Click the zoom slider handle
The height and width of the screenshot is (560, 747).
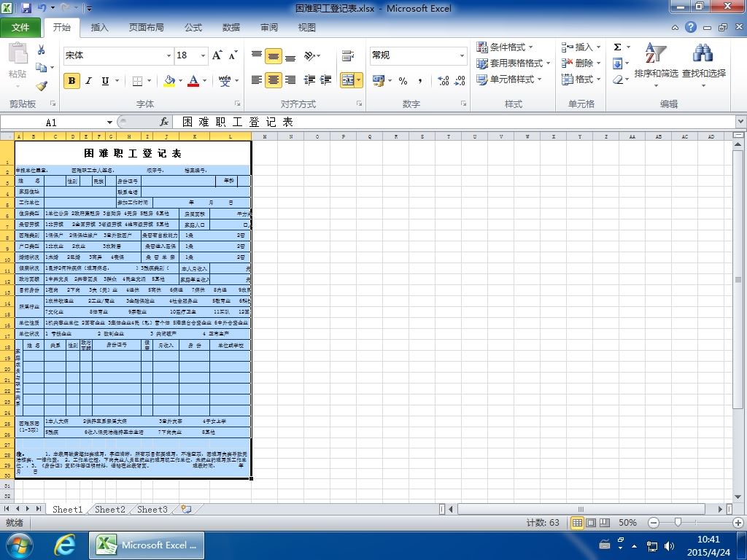678,522
